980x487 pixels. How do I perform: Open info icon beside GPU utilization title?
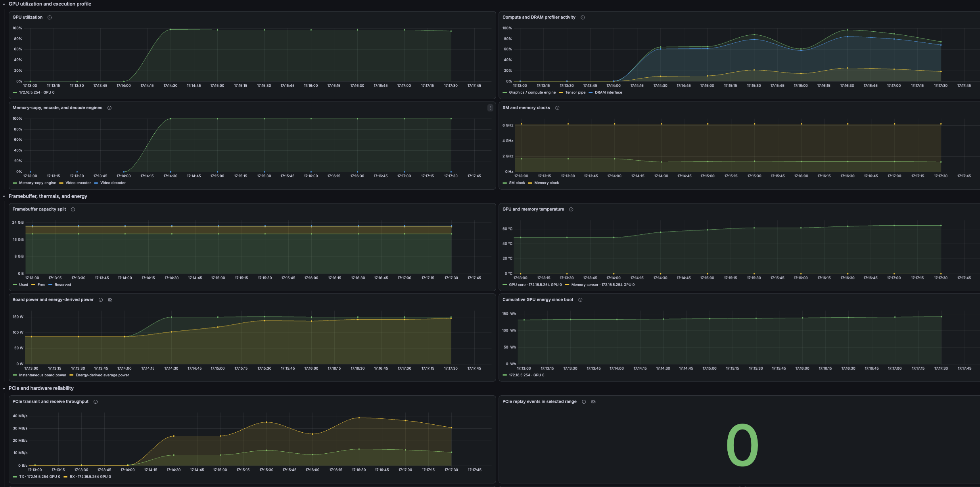coord(50,17)
